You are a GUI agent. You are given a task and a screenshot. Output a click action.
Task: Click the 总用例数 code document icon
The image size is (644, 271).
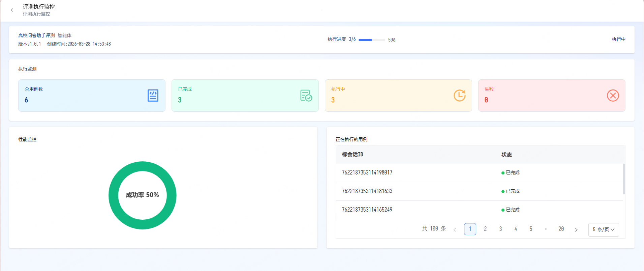point(153,96)
